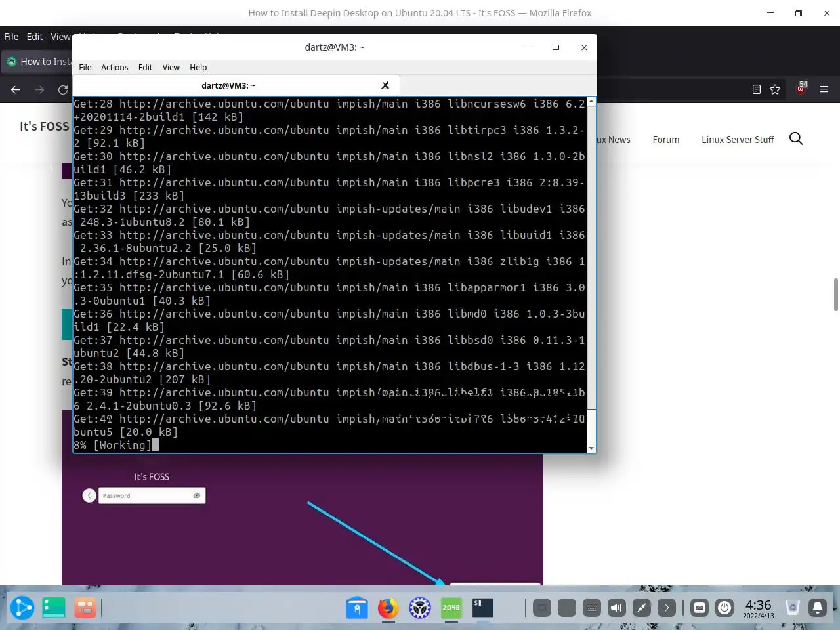Open the notification center bell icon
The height and width of the screenshot is (630, 840).
[817, 608]
